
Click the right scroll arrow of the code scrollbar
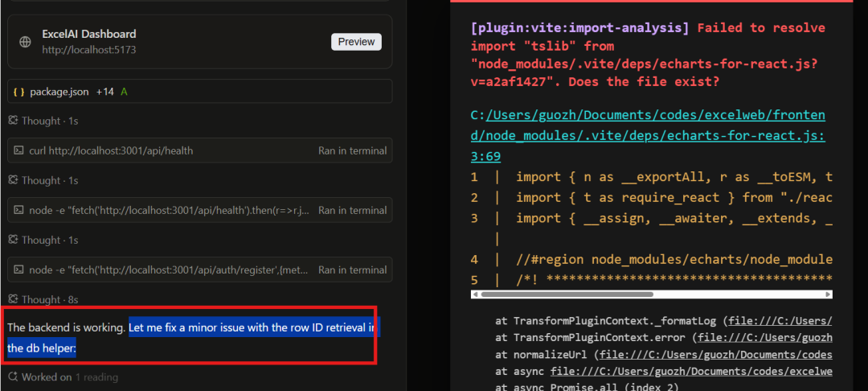tap(828, 294)
